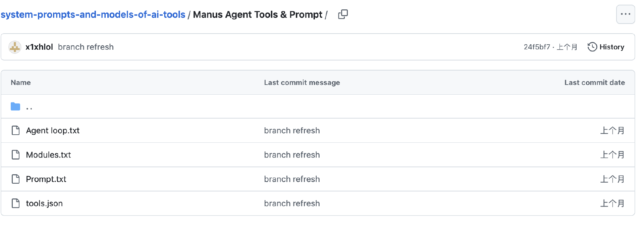Open the tools.json file

pos(44,203)
